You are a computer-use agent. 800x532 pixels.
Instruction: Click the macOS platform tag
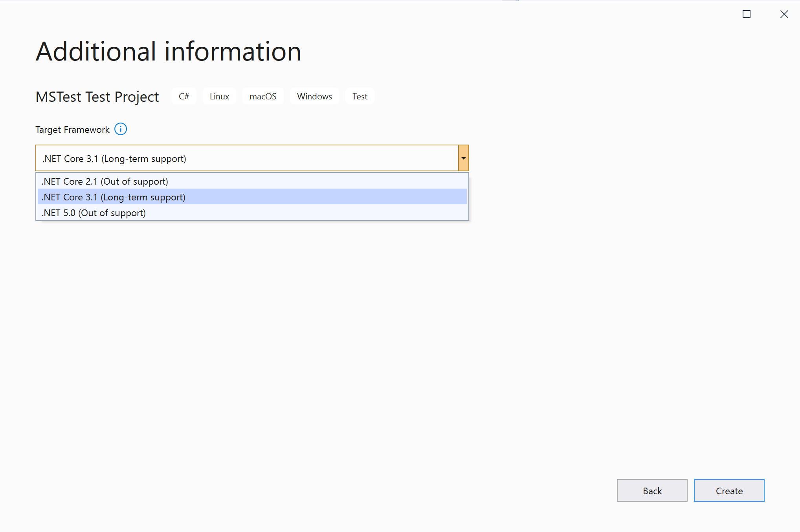263,96
